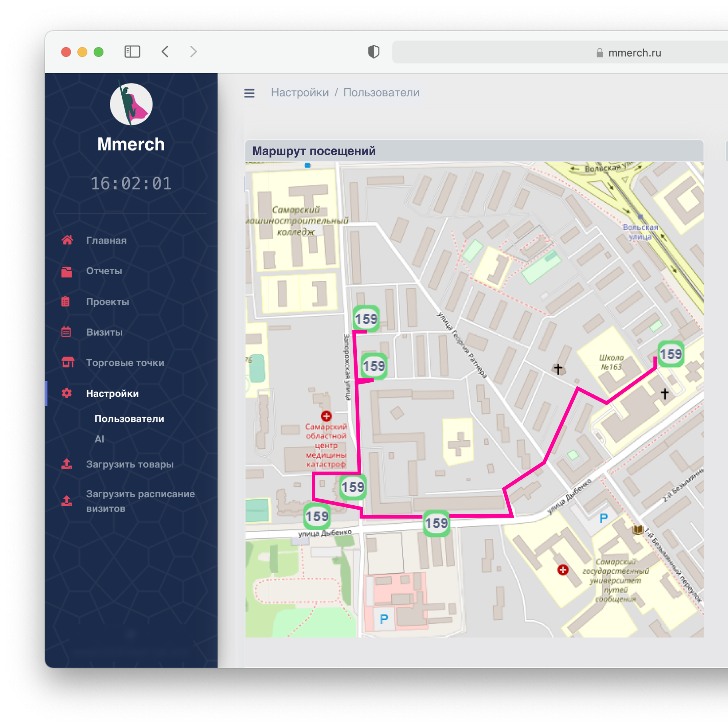
Task: Click the church cross left of Школа №163
Action: (558, 369)
